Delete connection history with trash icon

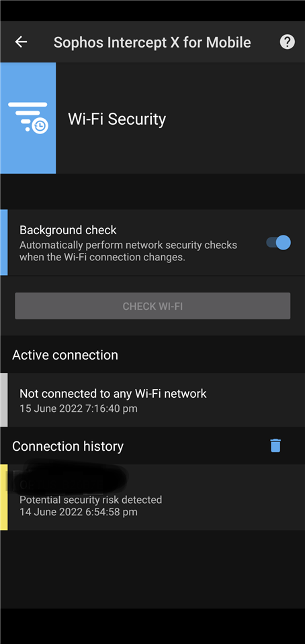[275, 445]
